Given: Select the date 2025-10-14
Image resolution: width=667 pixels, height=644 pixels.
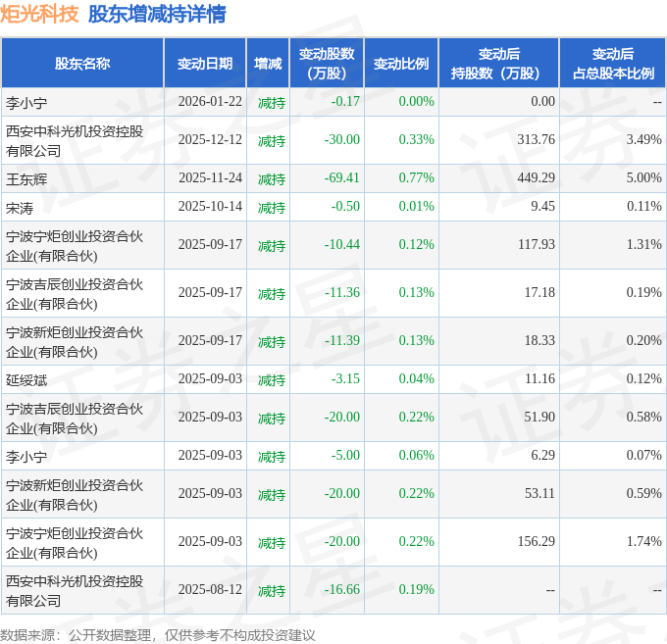Looking at the screenshot, I should point(210,206).
